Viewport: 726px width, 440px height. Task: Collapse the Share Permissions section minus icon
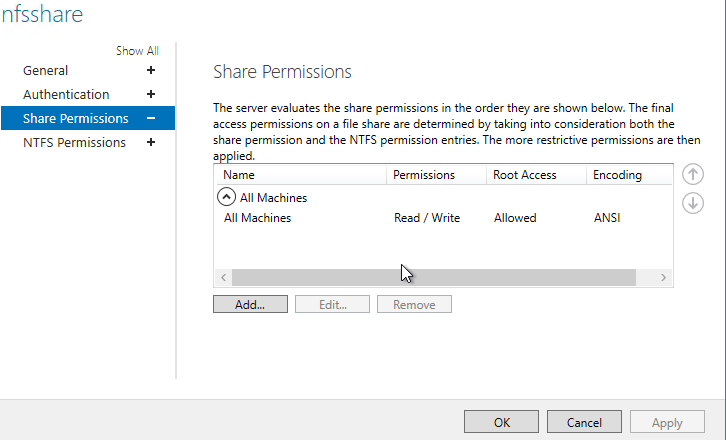[x=151, y=118]
